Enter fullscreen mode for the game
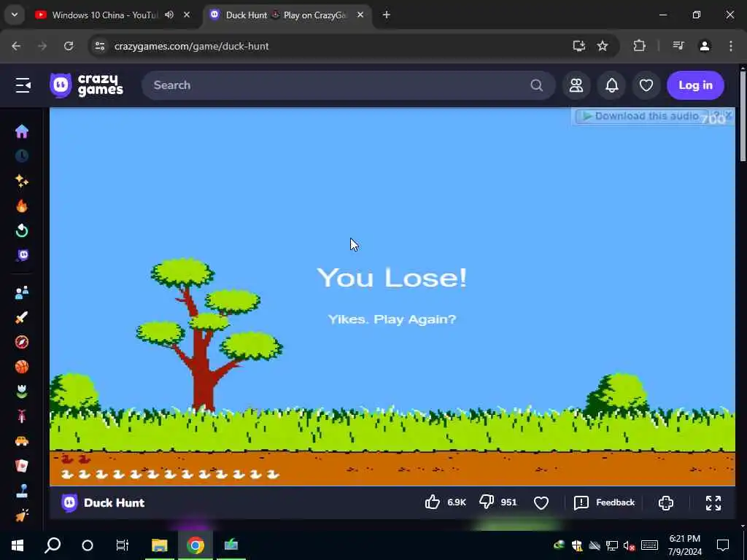Viewport: 747px width, 560px height. (x=713, y=503)
